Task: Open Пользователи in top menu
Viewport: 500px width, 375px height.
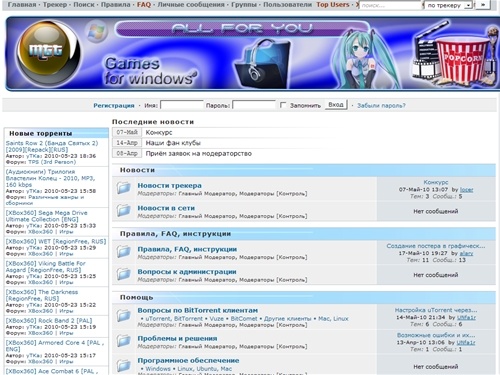Action: click(287, 5)
